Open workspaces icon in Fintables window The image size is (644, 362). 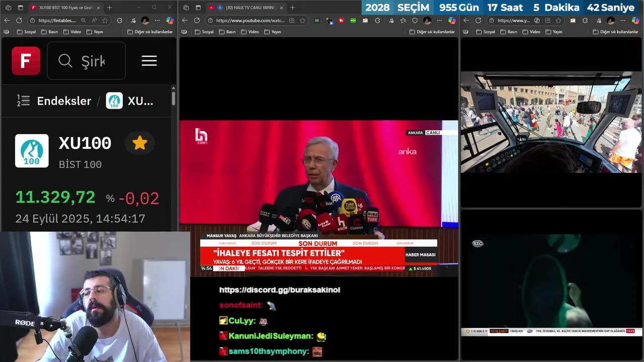8,8
